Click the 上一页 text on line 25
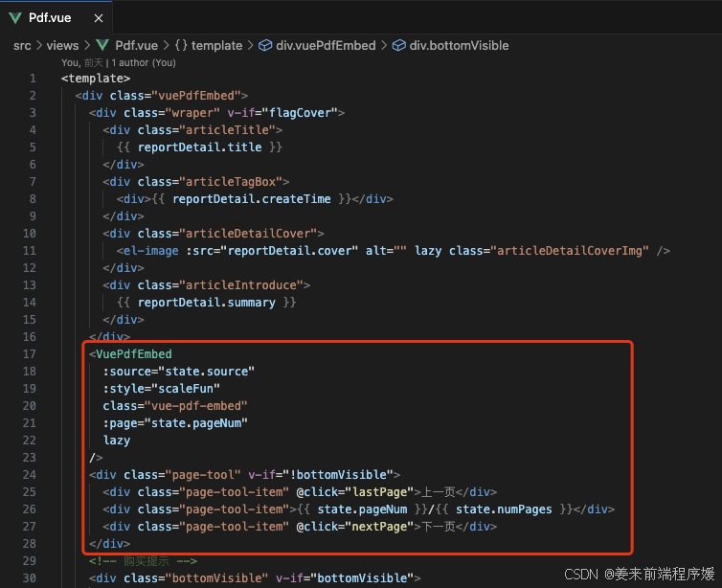722x588 pixels. (x=439, y=492)
